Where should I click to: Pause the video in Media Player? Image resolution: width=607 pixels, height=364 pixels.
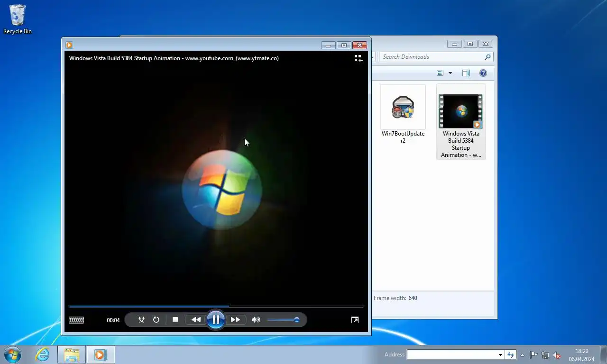215,319
